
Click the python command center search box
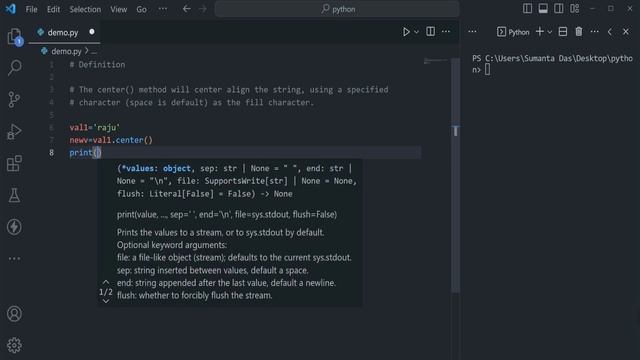coord(337,9)
